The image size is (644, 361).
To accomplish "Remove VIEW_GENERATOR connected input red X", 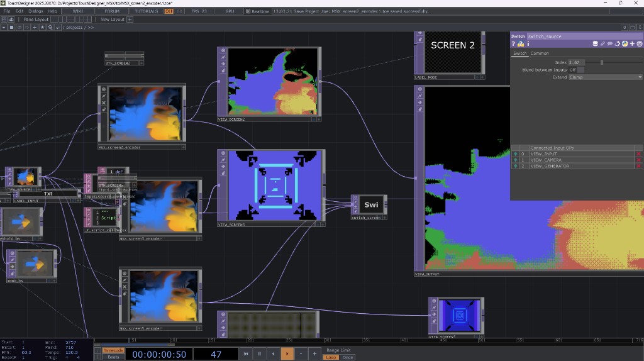I will tap(639, 166).
